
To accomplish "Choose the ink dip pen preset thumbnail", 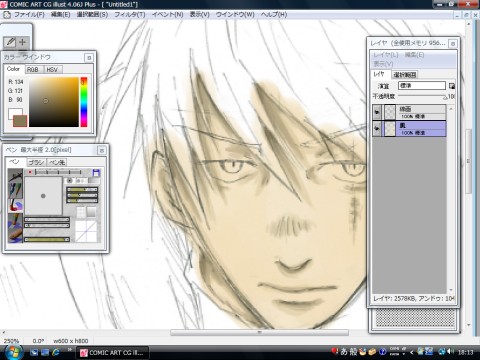I will 15,175.
